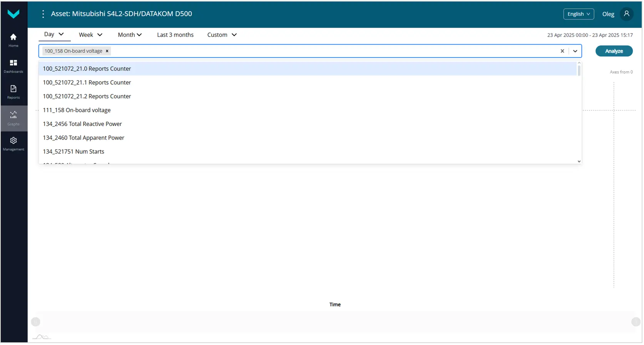Remove the 100_158 On-board voltage tag
644x345 pixels.
click(x=107, y=51)
